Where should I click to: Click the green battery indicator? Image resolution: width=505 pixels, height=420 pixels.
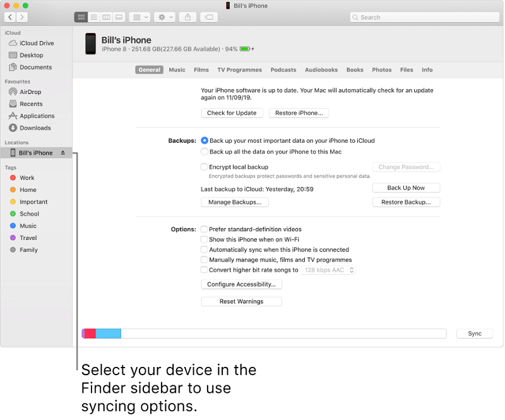(x=245, y=49)
